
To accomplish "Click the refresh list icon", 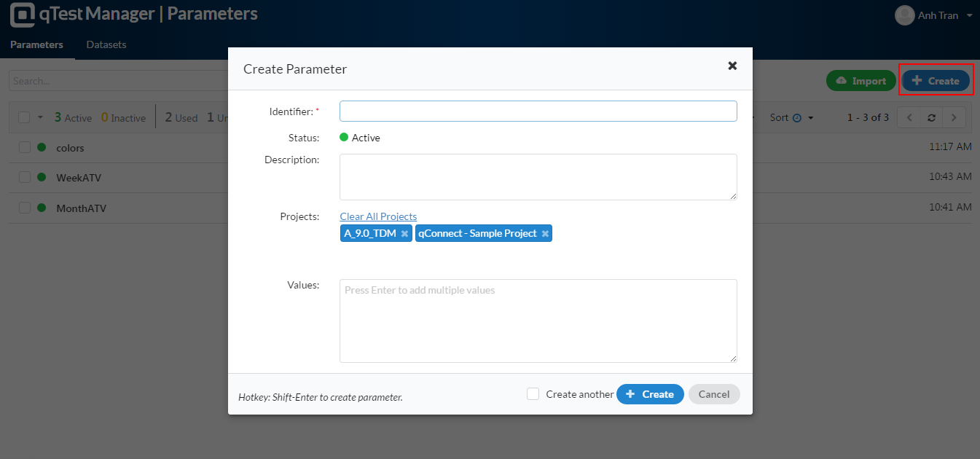I will click(x=931, y=117).
